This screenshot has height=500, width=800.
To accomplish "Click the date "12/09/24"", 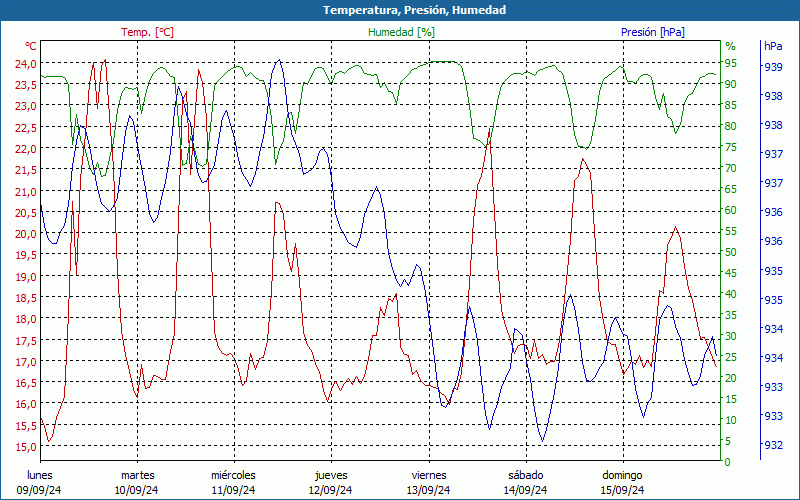I will (331, 490).
